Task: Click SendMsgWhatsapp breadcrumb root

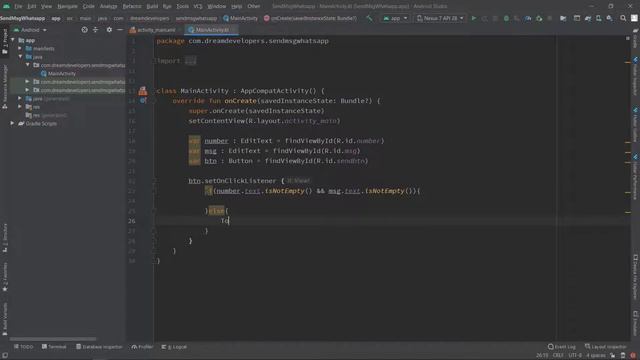Action: point(22,18)
